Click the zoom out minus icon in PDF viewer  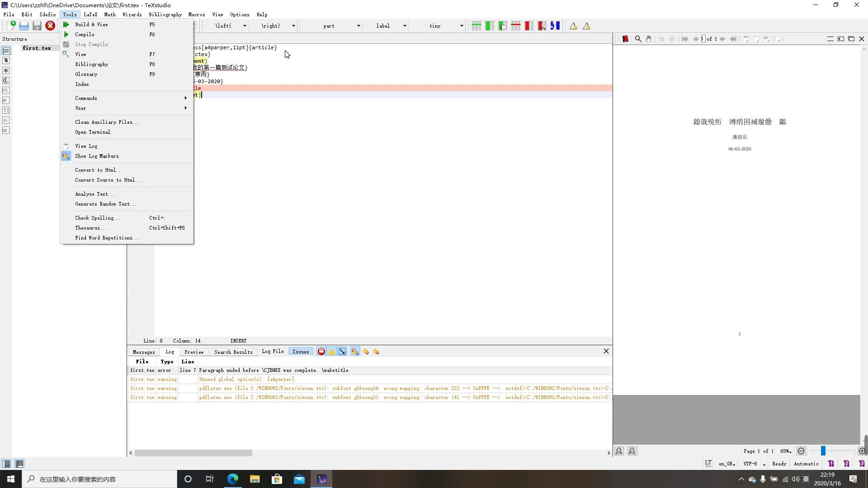point(801,451)
